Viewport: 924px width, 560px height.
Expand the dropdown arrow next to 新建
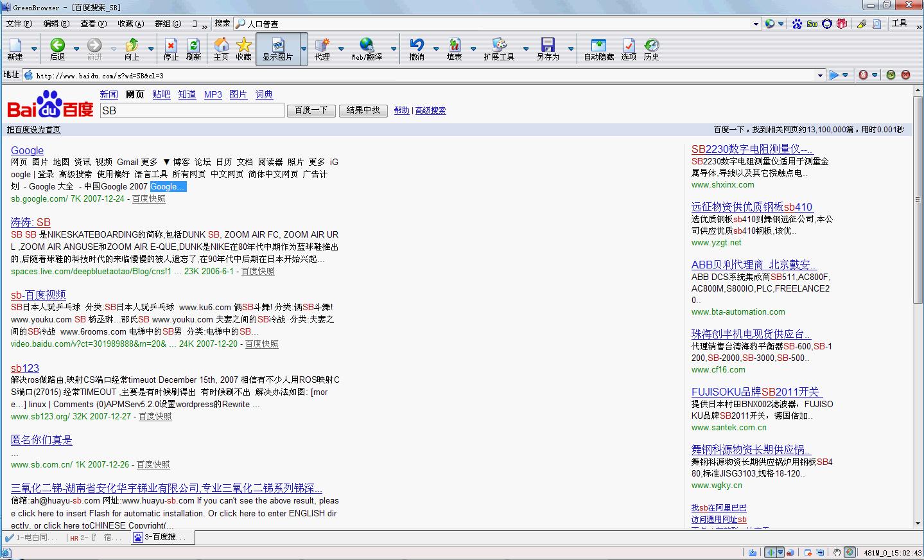coord(34,49)
